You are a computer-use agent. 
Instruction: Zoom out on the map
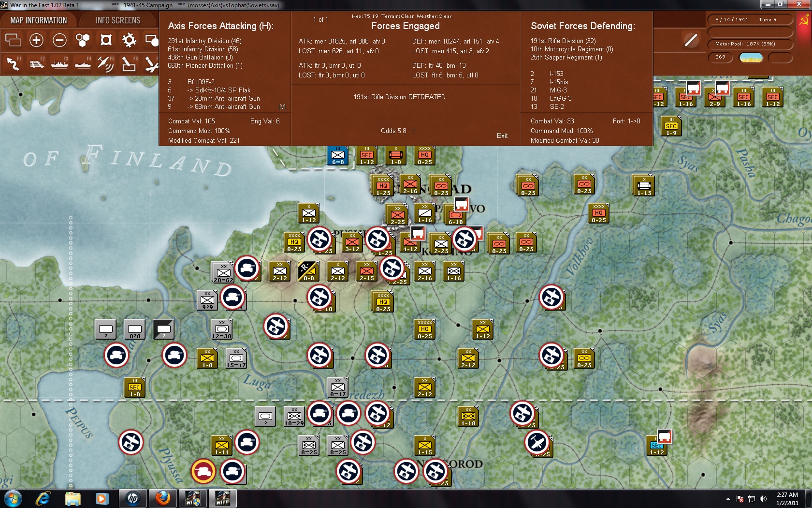coord(59,40)
